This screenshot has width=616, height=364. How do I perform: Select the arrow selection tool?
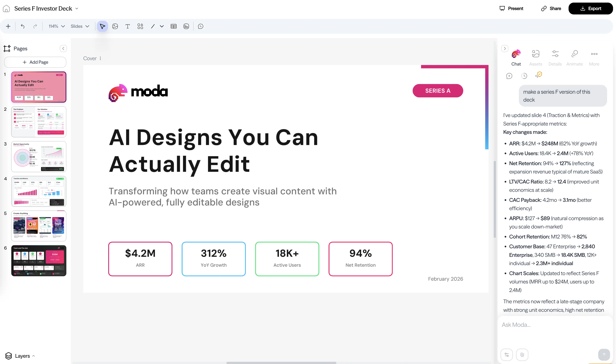[x=102, y=26]
